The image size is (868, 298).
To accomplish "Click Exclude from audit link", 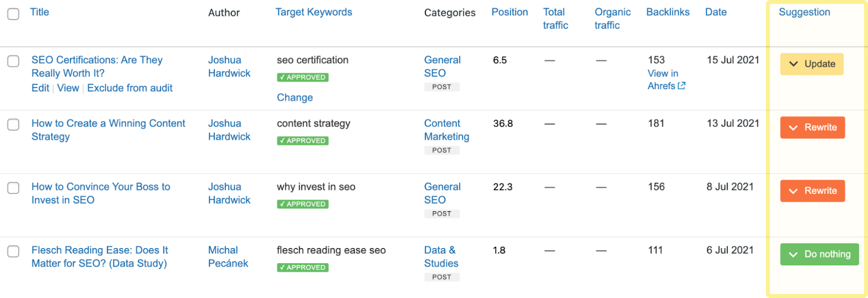I will 130,88.
